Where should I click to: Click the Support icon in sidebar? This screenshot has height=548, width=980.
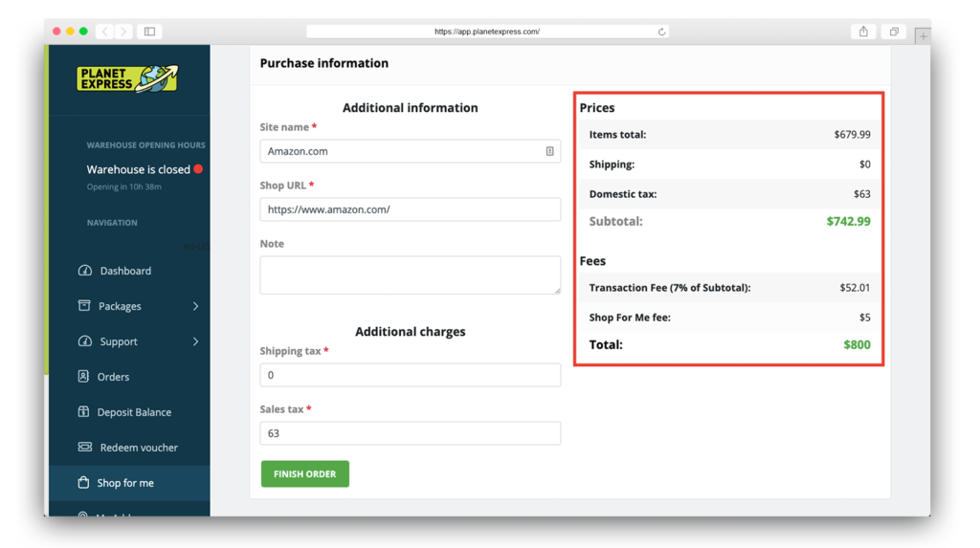pos(84,341)
